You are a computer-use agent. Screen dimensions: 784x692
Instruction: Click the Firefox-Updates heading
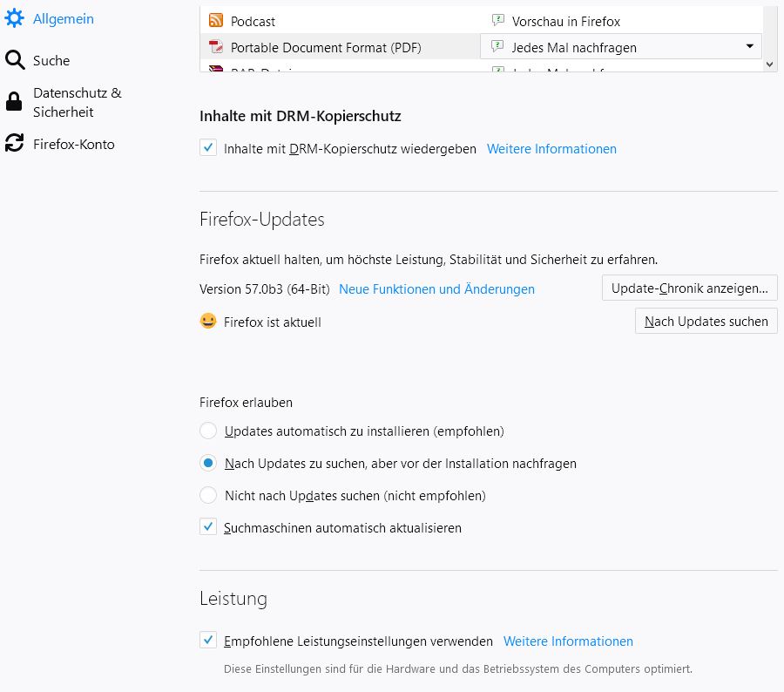262,219
